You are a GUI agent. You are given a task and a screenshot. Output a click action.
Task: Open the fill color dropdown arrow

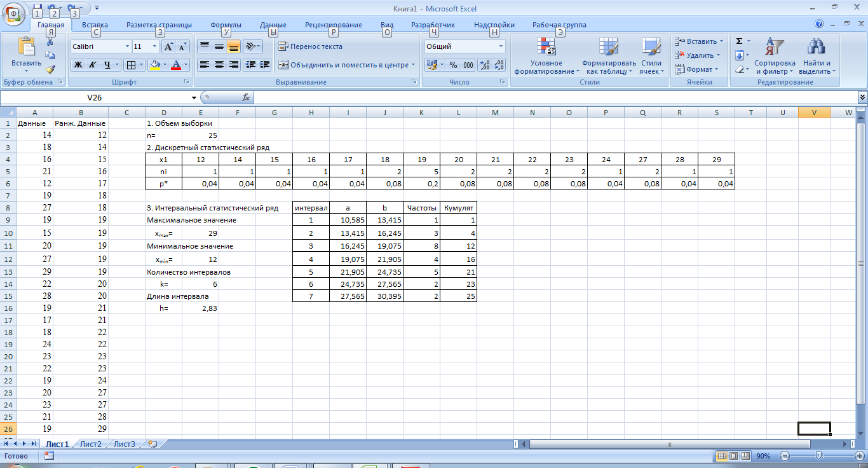click(x=165, y=65)
